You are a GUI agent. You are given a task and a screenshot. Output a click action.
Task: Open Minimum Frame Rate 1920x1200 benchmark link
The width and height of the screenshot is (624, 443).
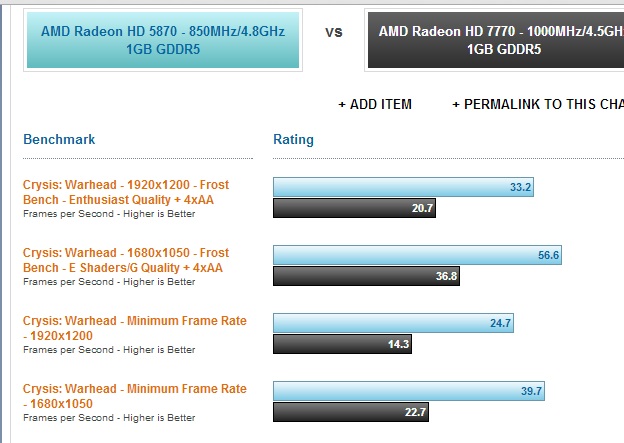coord(134,328)
